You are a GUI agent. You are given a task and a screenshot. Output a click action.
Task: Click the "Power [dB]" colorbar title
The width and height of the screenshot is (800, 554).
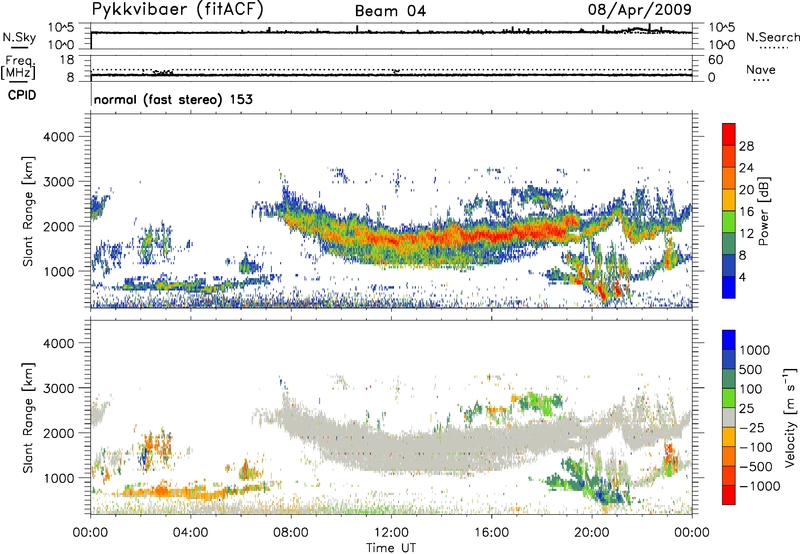tap(763, 211)
